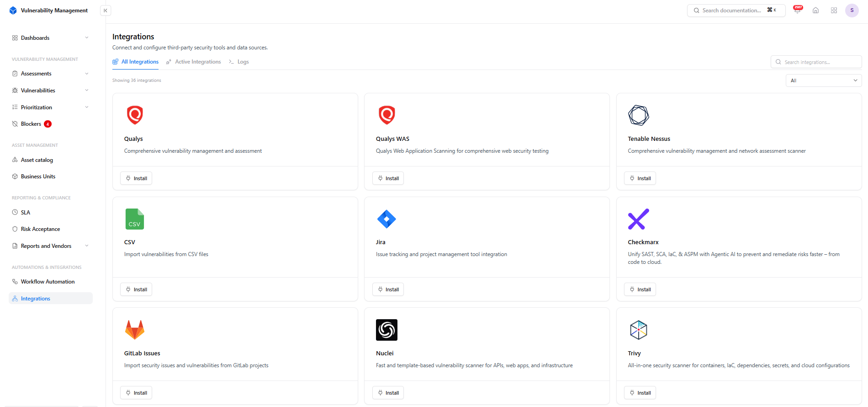Image resolution: width=868 pixels, height=407 pixels.
Task: Collapse the sidebar with the arrow button
Action: pyautogui.click(x=106, y=11)
